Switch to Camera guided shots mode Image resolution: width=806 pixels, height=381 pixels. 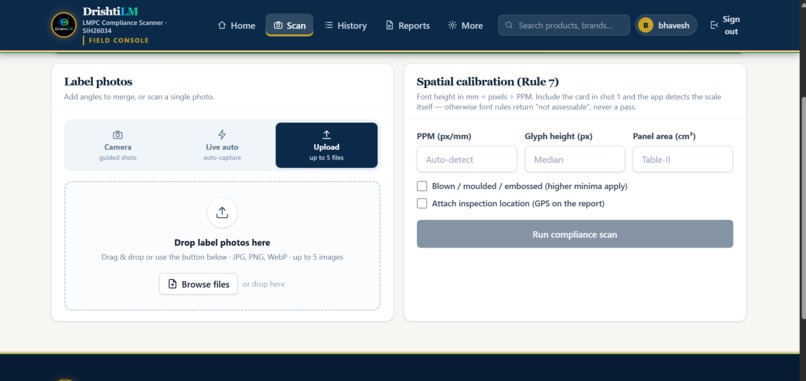coord(118,146)
